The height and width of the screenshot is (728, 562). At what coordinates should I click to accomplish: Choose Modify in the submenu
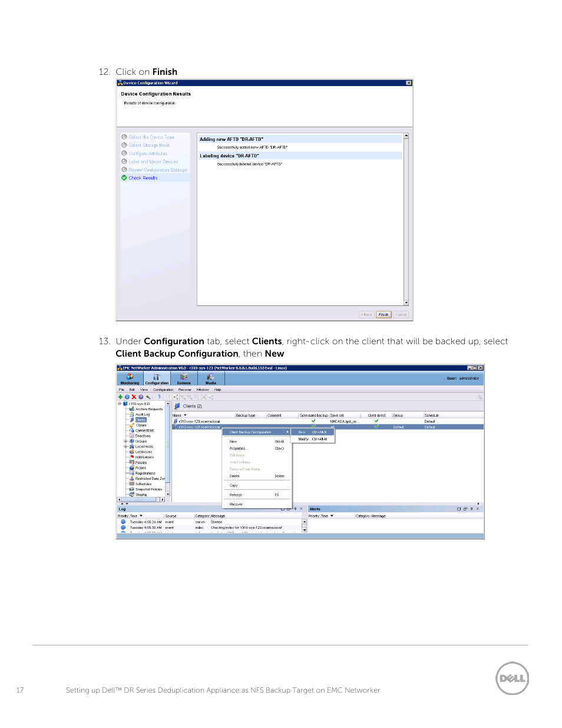[313, 439]
